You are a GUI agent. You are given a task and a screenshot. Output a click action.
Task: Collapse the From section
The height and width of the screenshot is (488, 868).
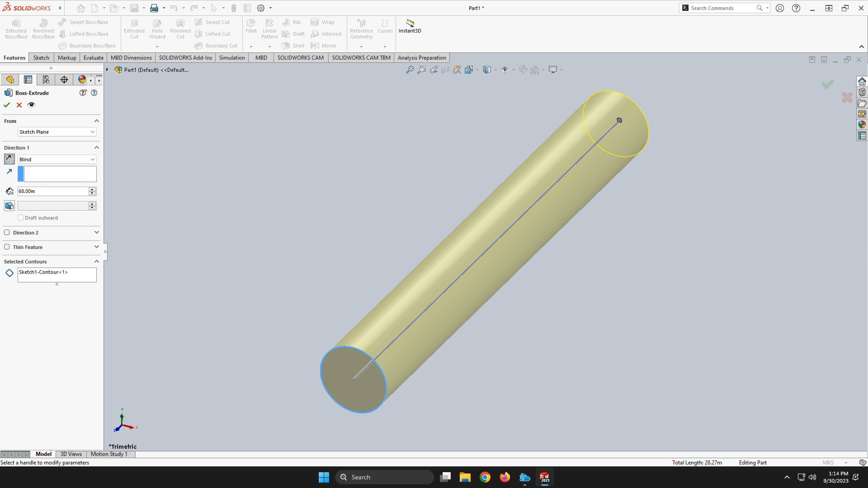coord(97,121)
